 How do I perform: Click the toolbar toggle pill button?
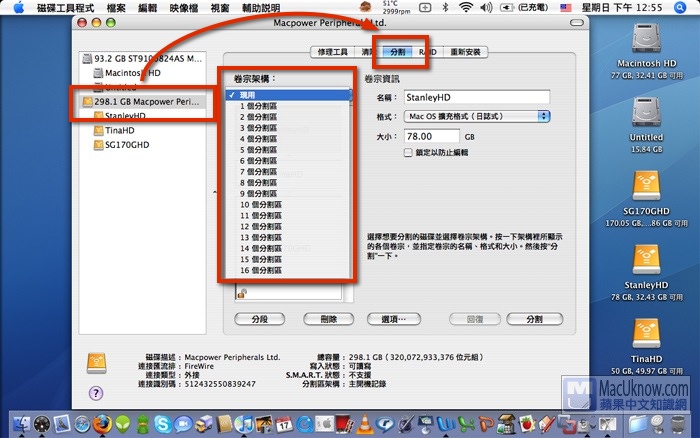(577, 22)
